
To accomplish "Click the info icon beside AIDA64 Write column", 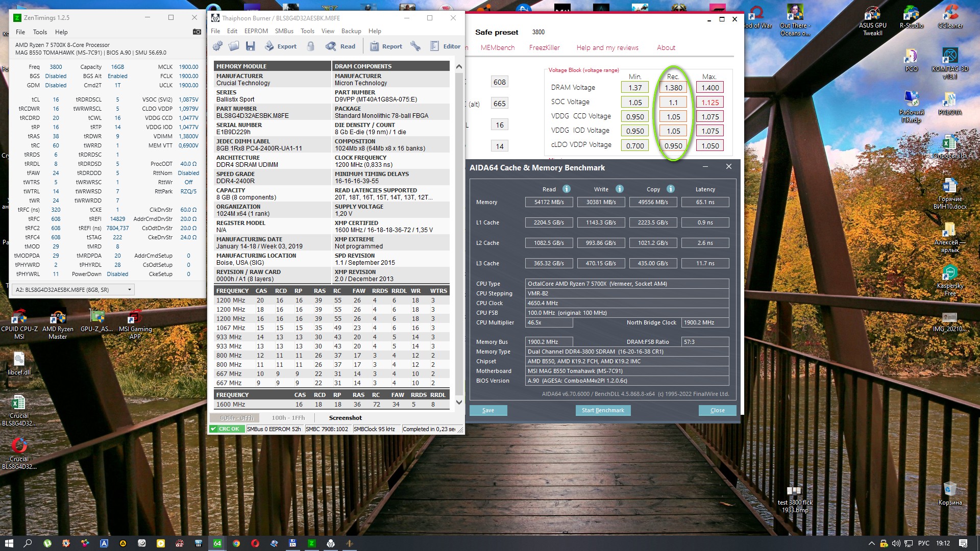I will 620,189.
